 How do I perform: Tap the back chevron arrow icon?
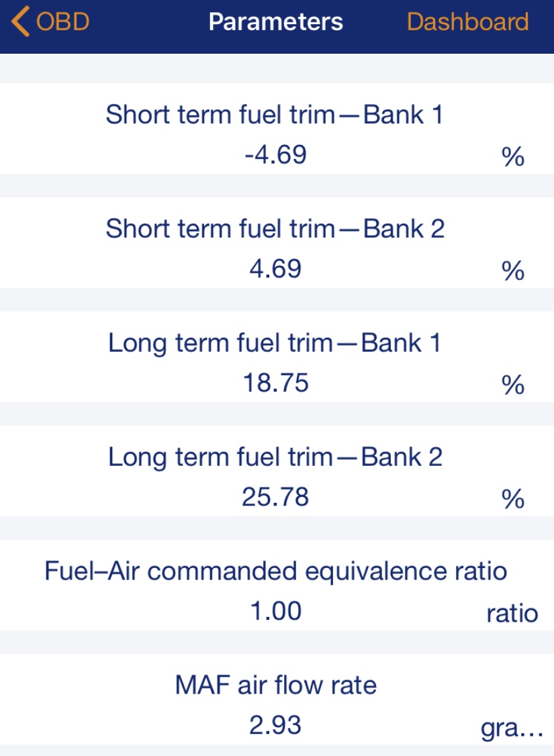20,22
